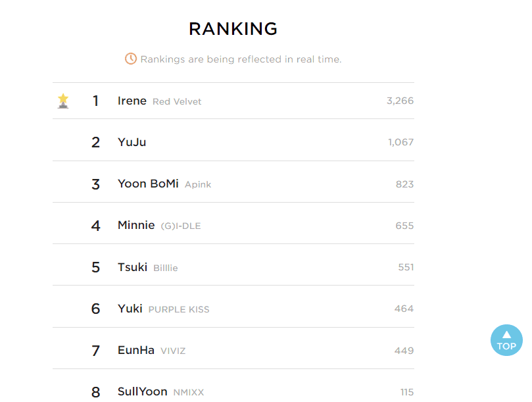Open Irene's ranking entry

click(132, 101)
